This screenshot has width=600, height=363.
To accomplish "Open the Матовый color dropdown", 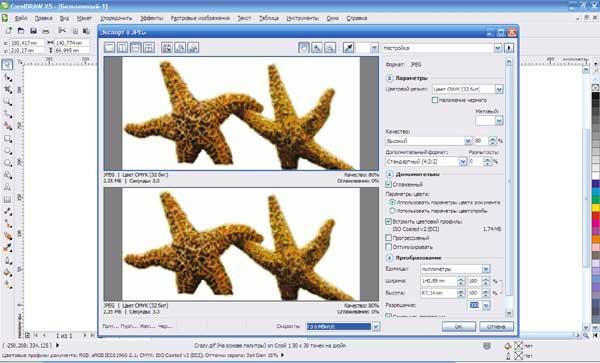I will 499,121.
